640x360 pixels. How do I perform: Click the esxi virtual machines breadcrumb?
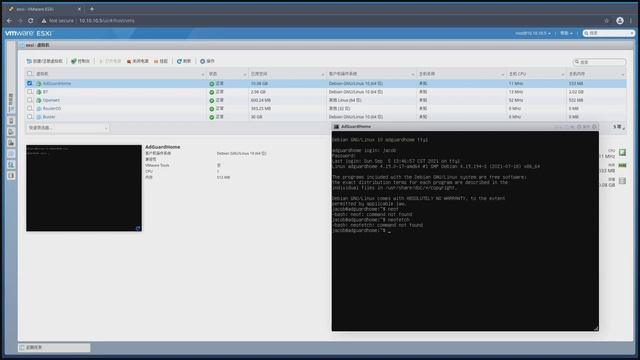[38, 45]
